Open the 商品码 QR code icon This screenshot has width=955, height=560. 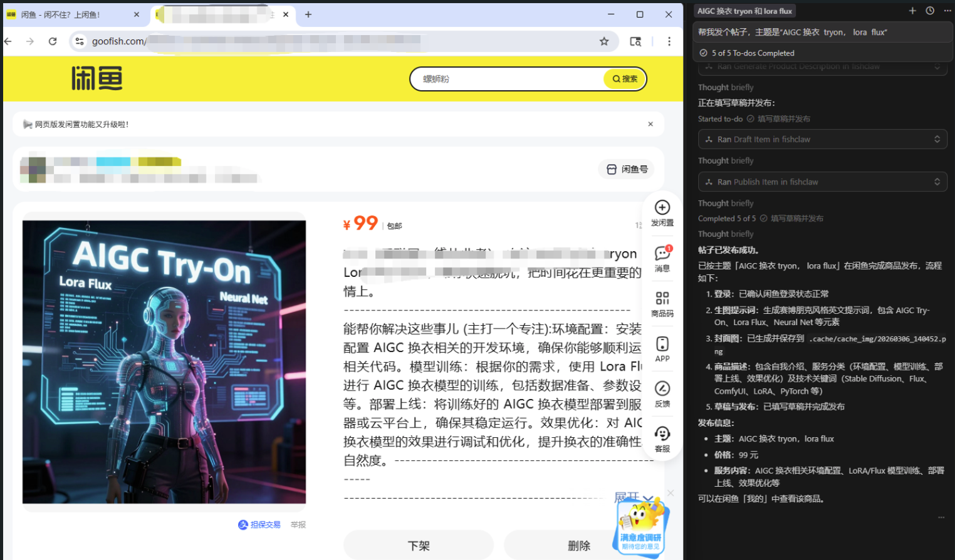click(662, 304)
